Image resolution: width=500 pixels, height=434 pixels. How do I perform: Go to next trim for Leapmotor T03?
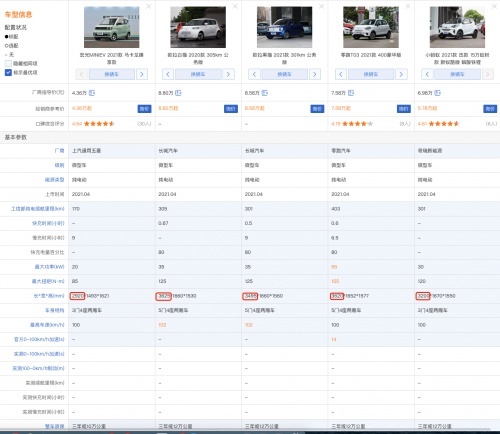(x=401, y=74)
